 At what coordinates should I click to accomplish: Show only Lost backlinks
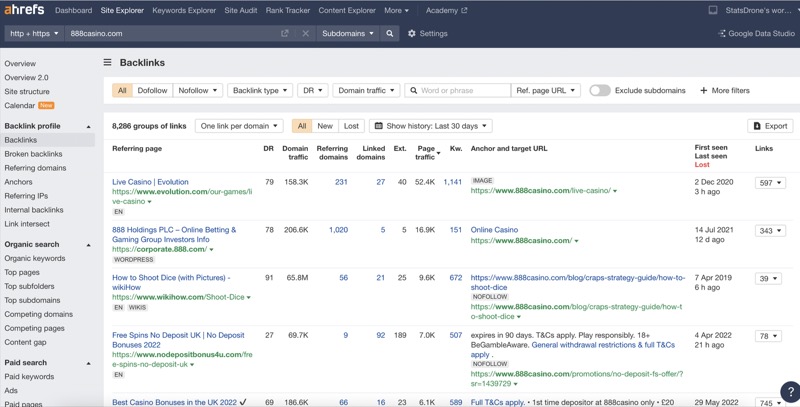351,126
